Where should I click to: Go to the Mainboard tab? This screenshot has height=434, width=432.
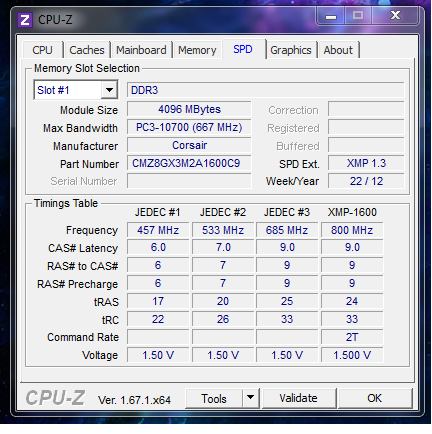coord(141,50)
